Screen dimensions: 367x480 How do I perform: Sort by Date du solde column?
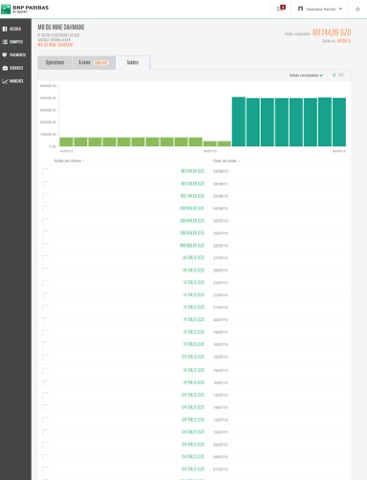[226, 161]
